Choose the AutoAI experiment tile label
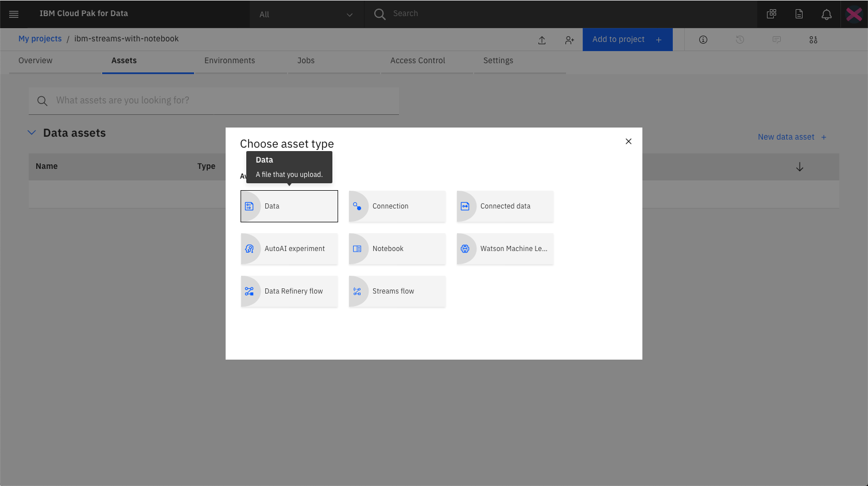 coord(294,249)
